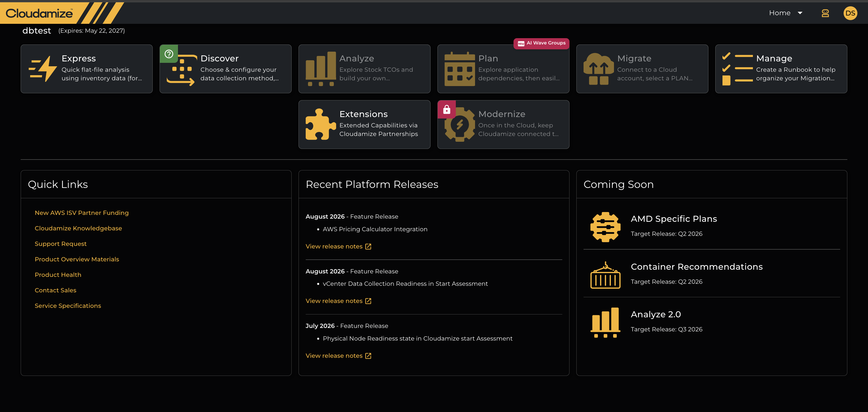Click Target Release Q3 2026 text

(666, 329)
